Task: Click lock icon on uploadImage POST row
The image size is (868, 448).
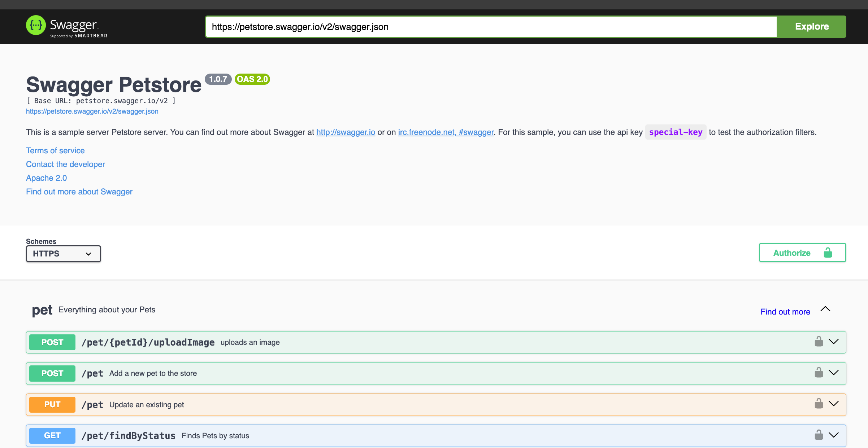Action: [819, 342]
